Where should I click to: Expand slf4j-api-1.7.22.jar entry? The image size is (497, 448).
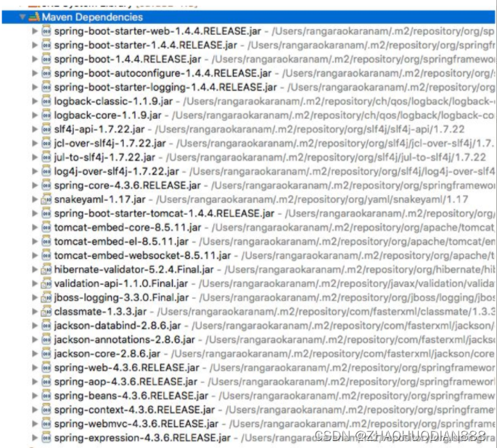click(35, 129)
